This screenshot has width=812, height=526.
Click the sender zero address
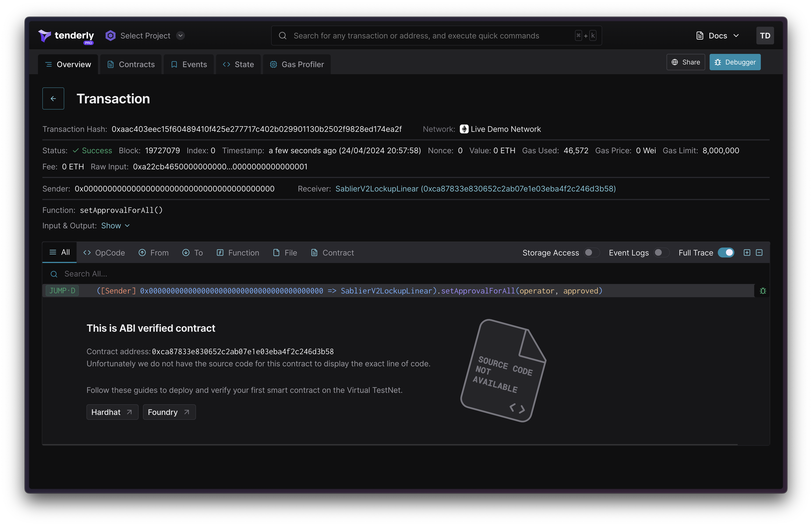click(x=175, y=189)
